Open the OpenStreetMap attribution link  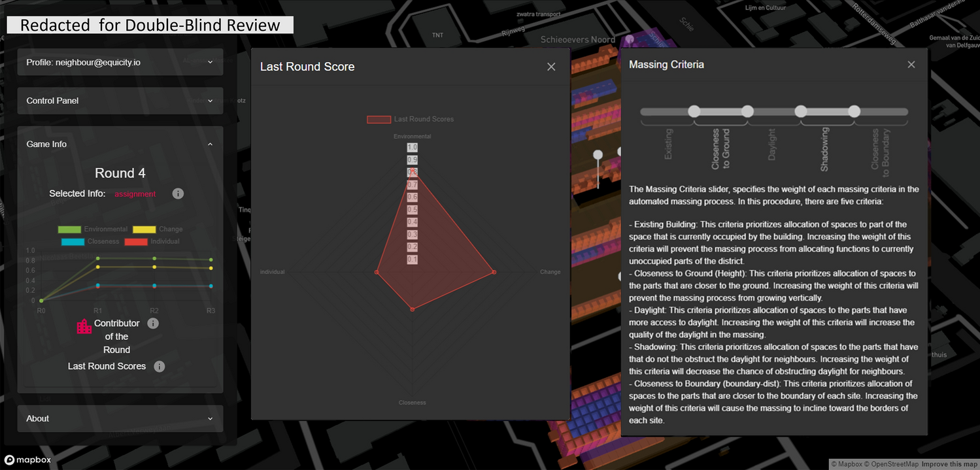pyautogui.click(x=892, y=464)
